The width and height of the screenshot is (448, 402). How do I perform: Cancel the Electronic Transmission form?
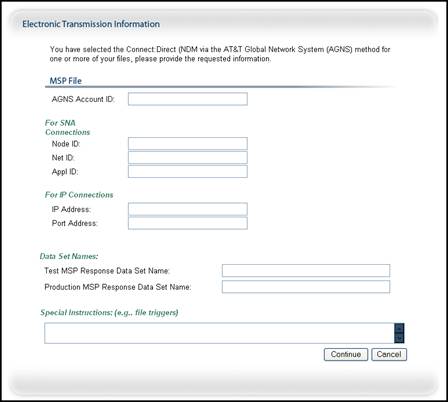(389, 354)
